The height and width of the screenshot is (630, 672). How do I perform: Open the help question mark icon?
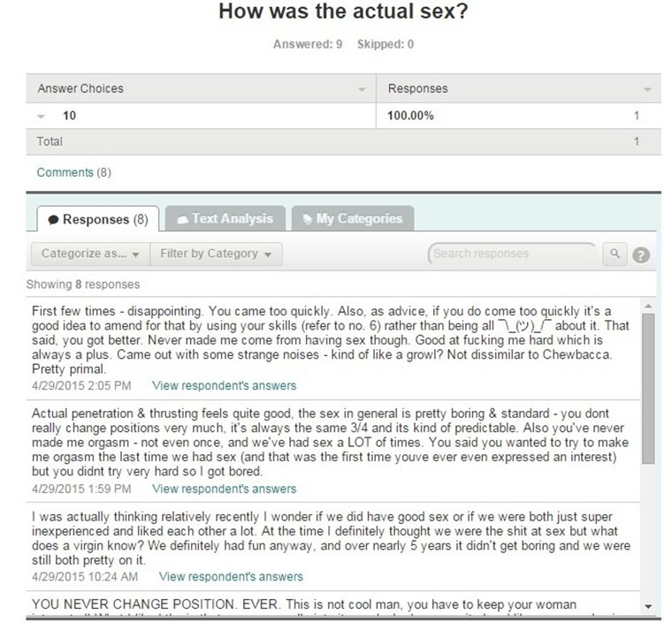pyautogui.click(x=641, y=254)
